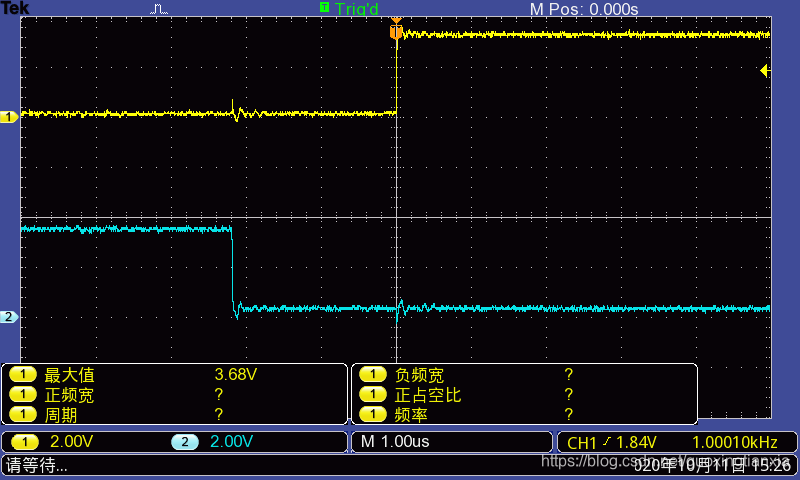Viewport: 800px width, 480px height.
Task: Click the channel 1 badge beside 频率
Action: click(373, 414)
